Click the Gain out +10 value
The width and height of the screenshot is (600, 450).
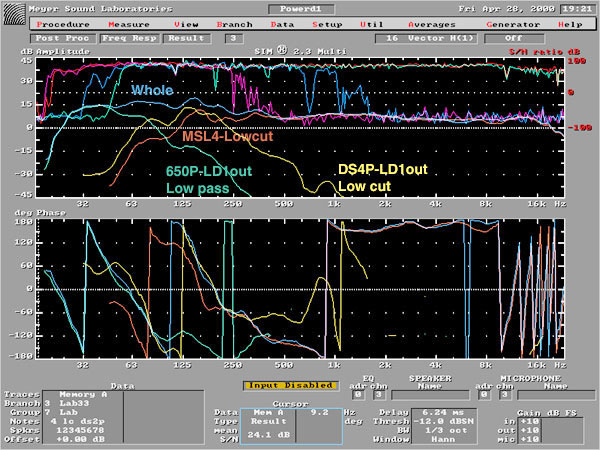tap(529, 430)
